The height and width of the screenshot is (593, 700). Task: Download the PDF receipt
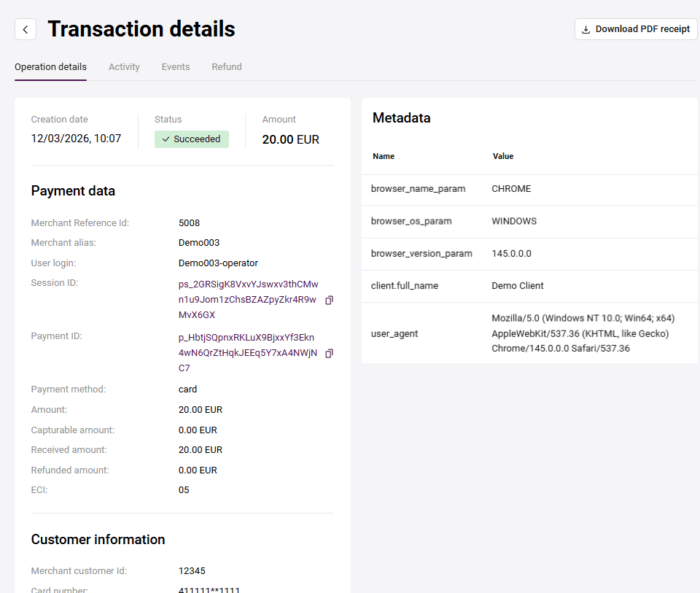click(x=636, y=29)
